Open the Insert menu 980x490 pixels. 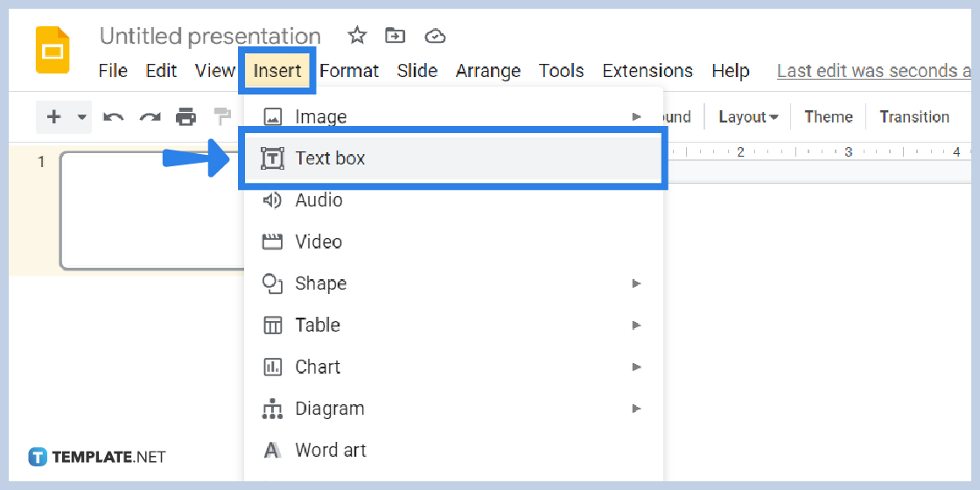click(277, 71)
